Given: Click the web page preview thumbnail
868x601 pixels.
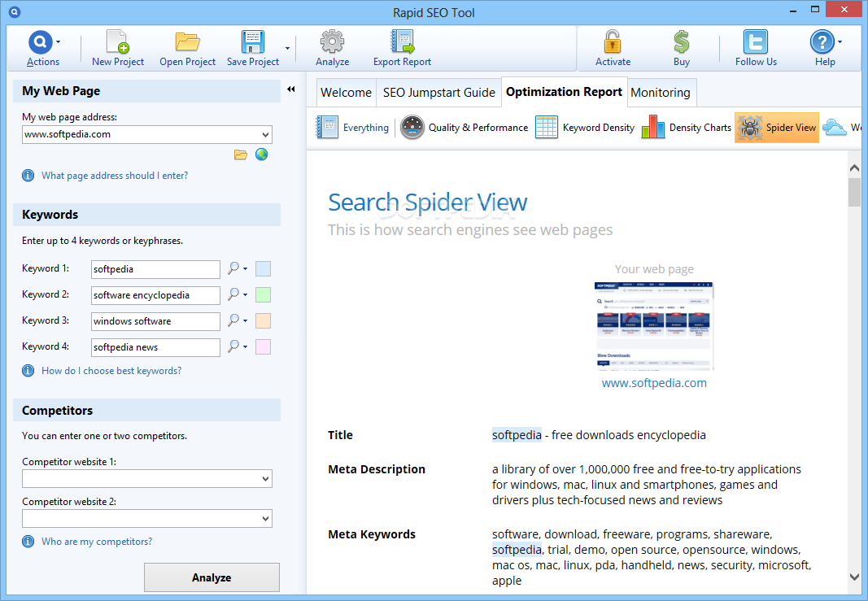Looking at the screenshot, I should (x=654, y=325).
